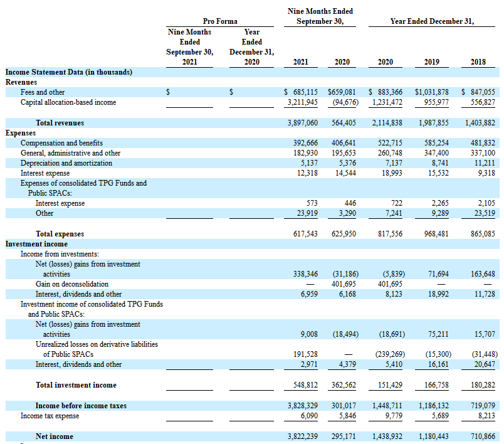Click 'General, administrative and other' label
Screen dimensions: 504x444
(x=70, y=153)
